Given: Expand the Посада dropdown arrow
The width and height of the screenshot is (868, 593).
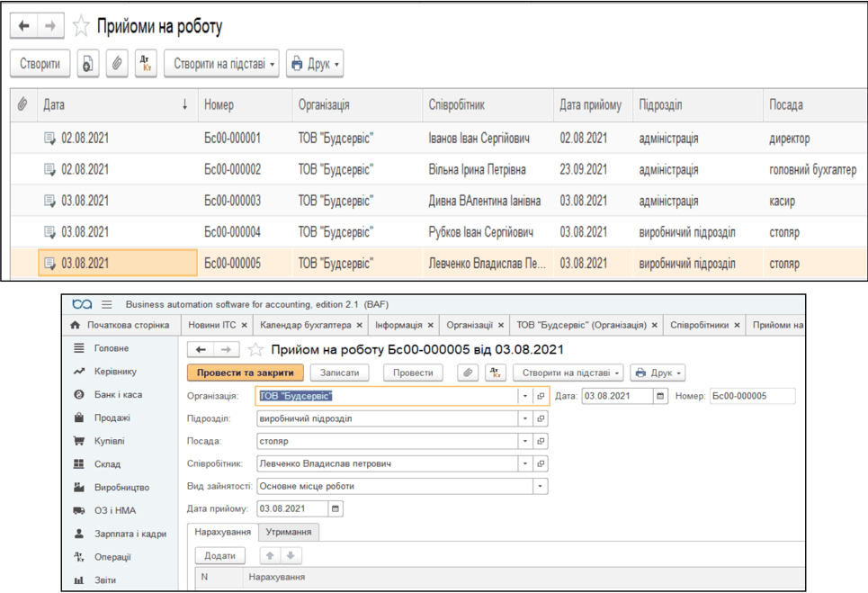Looking at the screenshot, I should click(x=525, y=441).
